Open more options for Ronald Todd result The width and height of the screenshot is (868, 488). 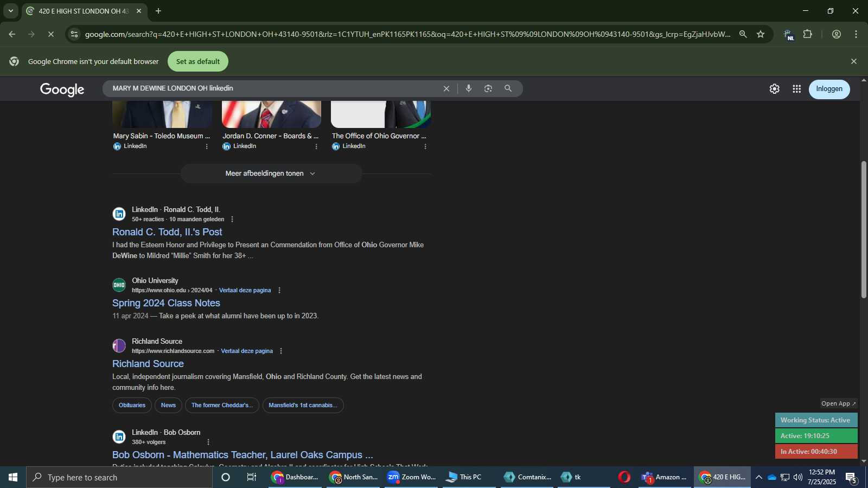pyautogui.click(x=232, y=220)
